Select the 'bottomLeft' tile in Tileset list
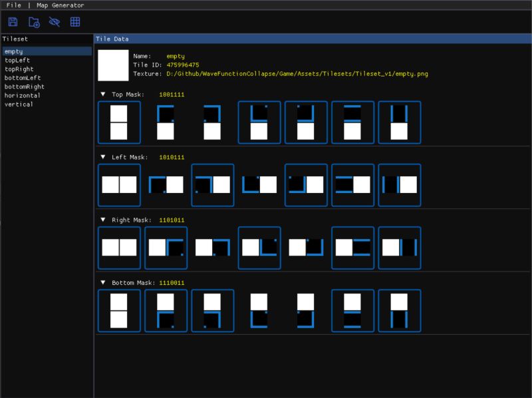Image resolution: width=532 pixels, height=398 pixels. click(x=47, y=78)
